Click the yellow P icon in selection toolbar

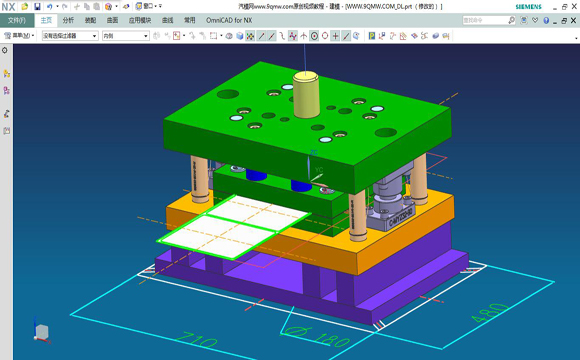click(x=372, y=36)
